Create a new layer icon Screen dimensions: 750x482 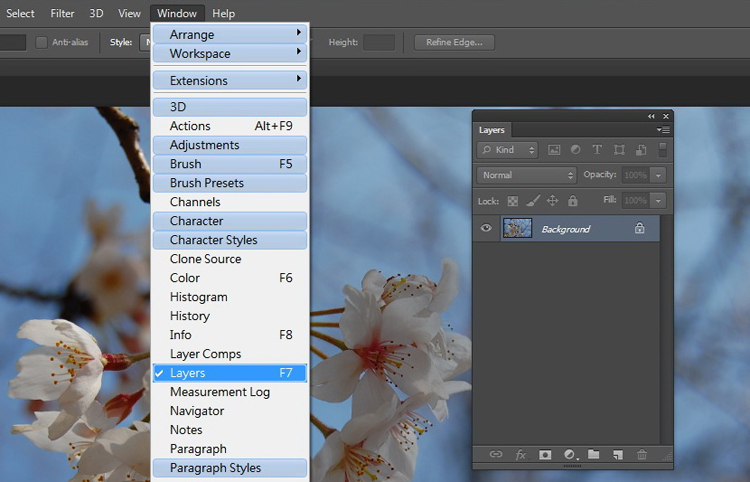pyautogui.click(x=618, y=454)
